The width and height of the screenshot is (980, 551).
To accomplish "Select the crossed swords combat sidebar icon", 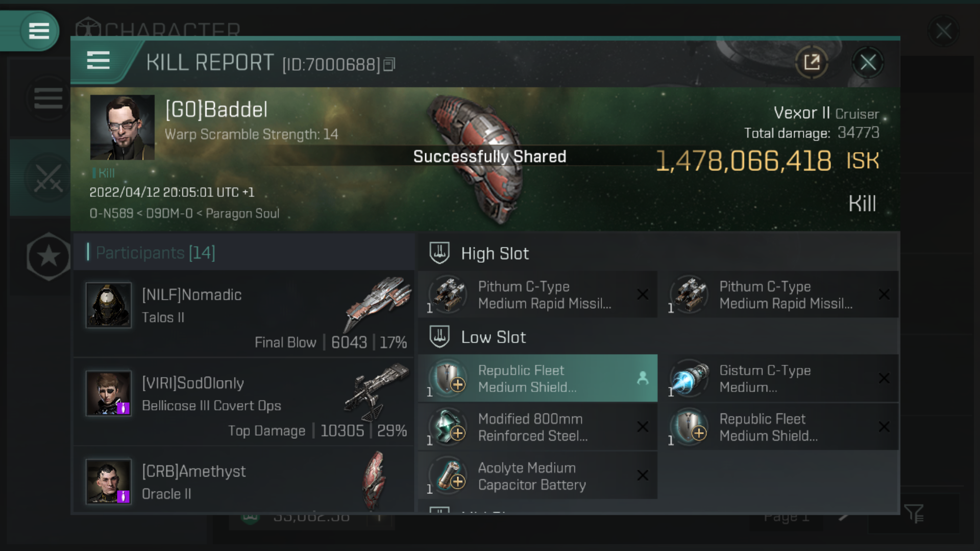I will (x=48, y=178).
